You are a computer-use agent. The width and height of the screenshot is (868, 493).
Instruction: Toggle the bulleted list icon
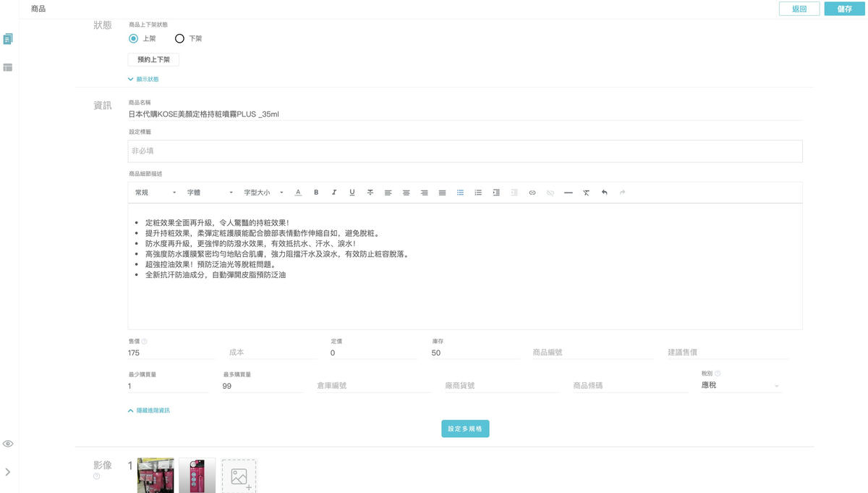[460, 193]
